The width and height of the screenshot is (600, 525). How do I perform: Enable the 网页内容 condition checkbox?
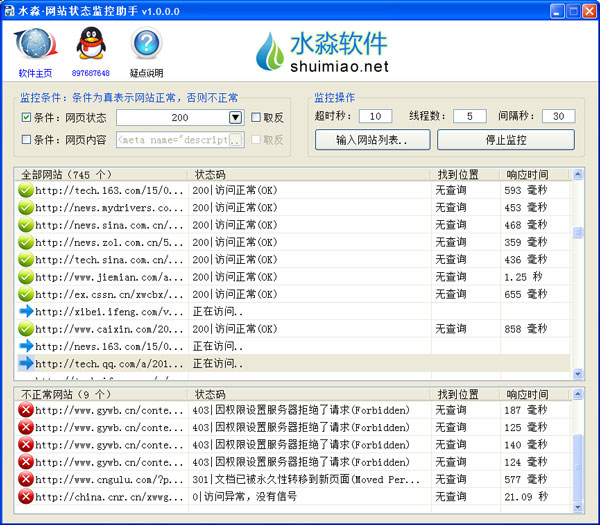click(26, 140)
